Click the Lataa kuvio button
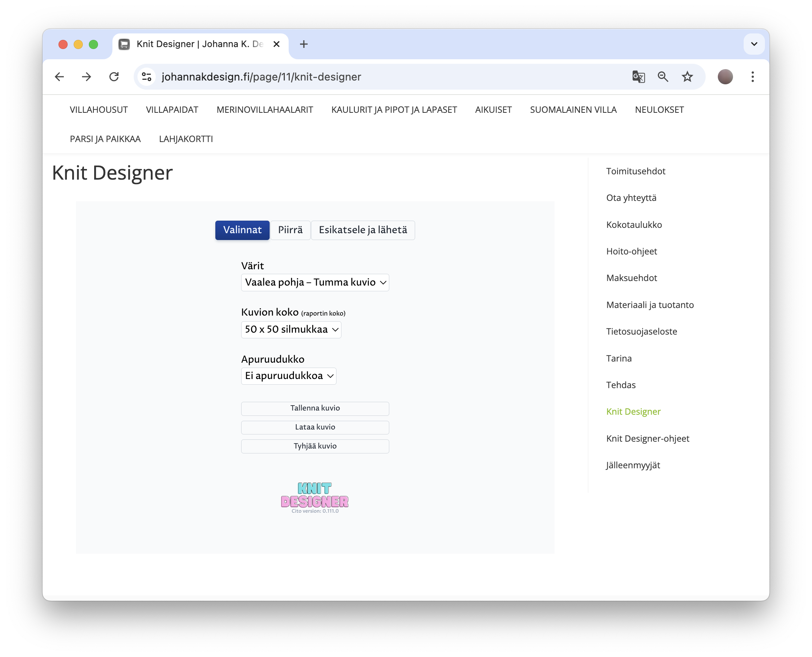This screenshot has width=812, height=657. coord(315,428)
